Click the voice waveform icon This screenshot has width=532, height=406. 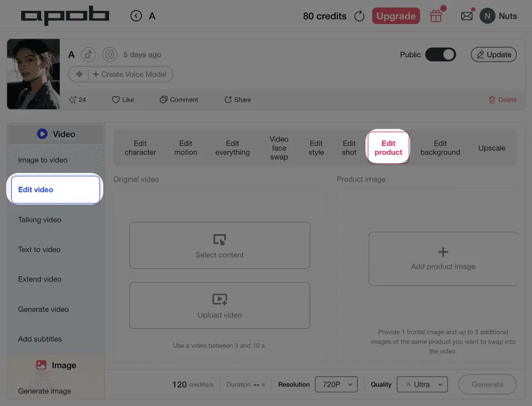(79, 74)
